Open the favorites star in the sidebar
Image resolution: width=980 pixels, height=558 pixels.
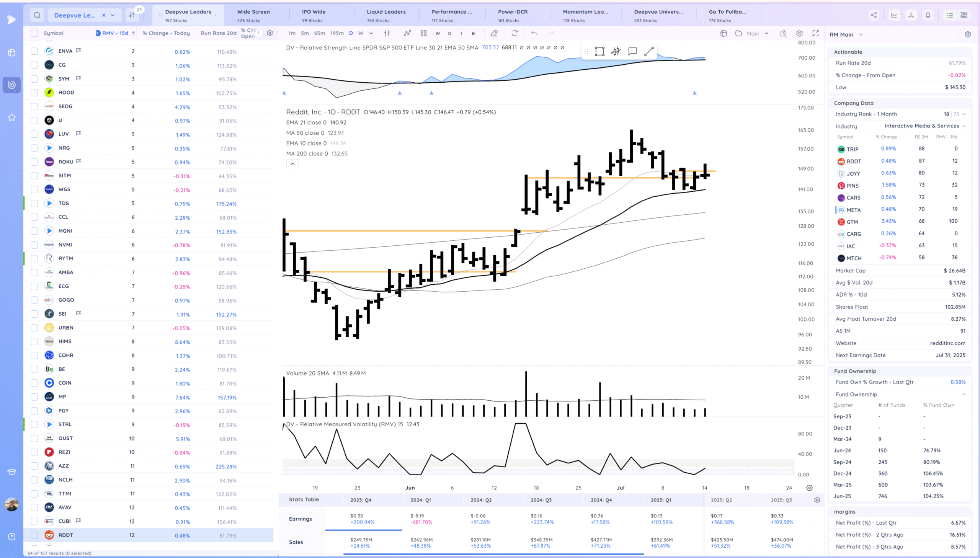12,117
